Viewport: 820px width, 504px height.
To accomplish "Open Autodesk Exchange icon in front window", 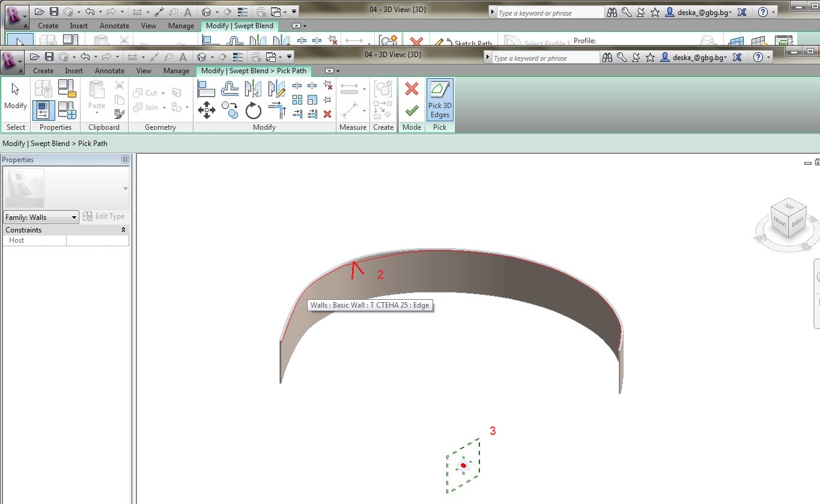I will pos(737,58).
